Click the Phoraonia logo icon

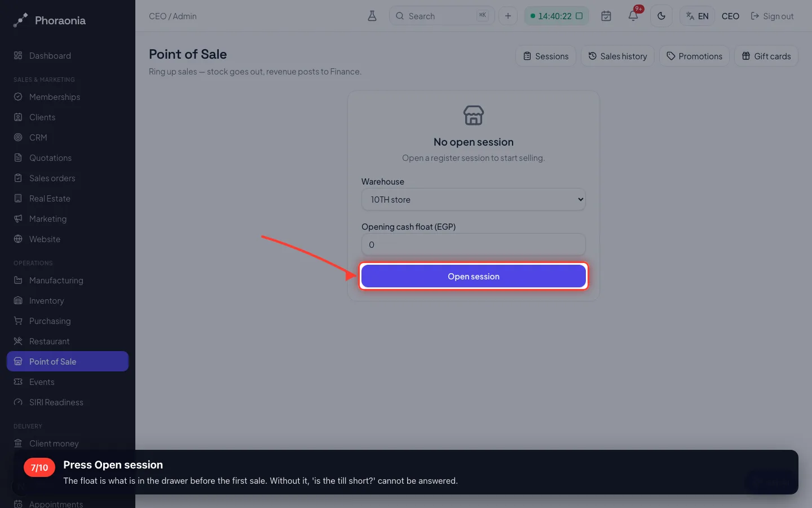pos(20,20)
